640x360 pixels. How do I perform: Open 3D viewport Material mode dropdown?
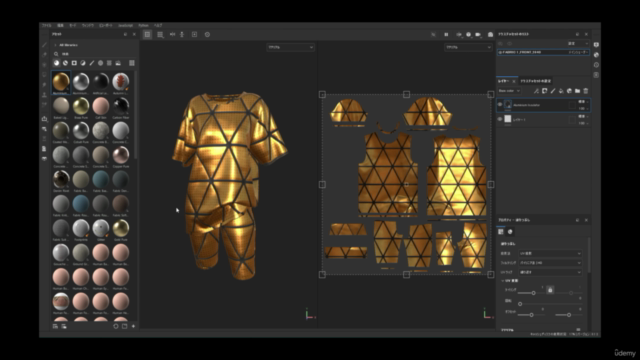[x=291, y=47]
